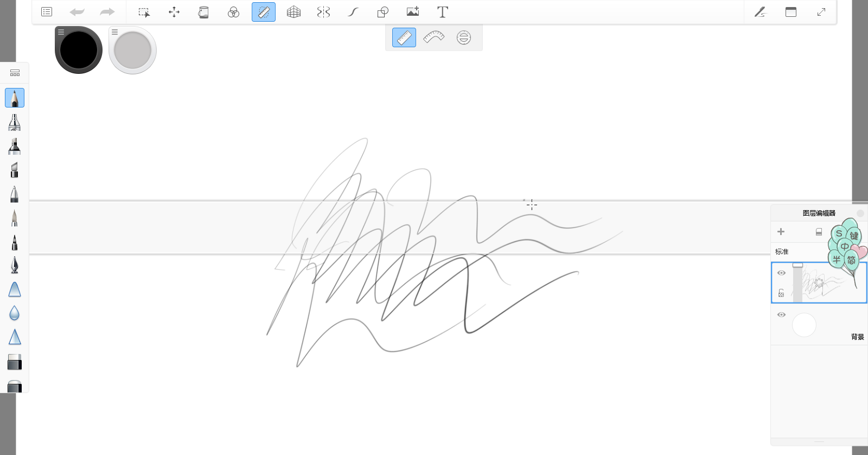Click the pen stylus icon in top bar
Viewport: 868px width, 455px height.
(x=761, y=12)
